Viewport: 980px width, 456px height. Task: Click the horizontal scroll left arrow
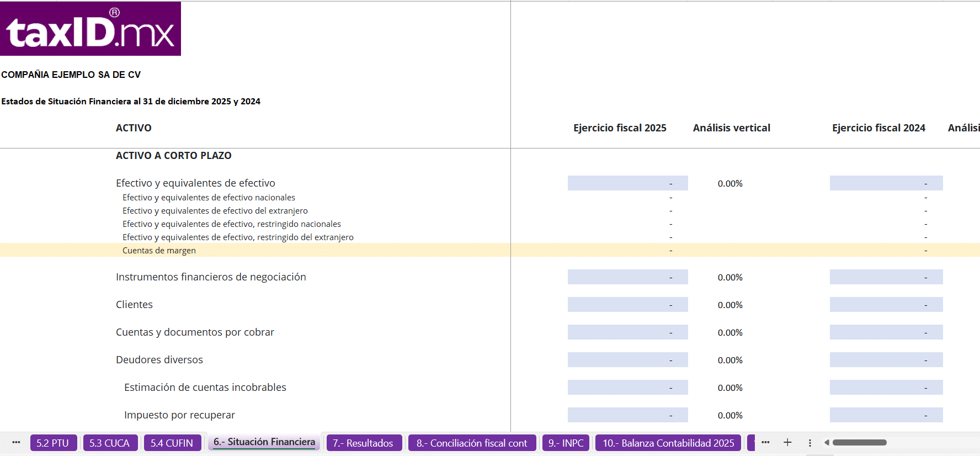coord(827,443)
